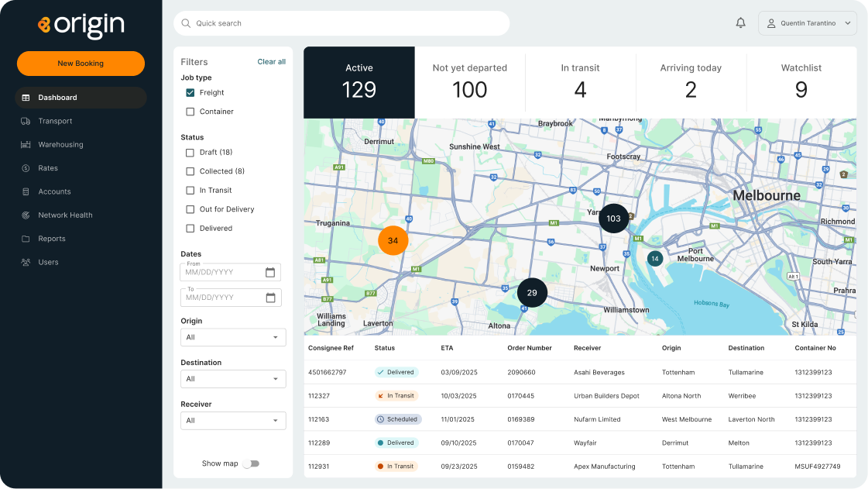Click the 14 map cluster marker
This screenshot has height=489, width=868.
[x=655, y=259]
